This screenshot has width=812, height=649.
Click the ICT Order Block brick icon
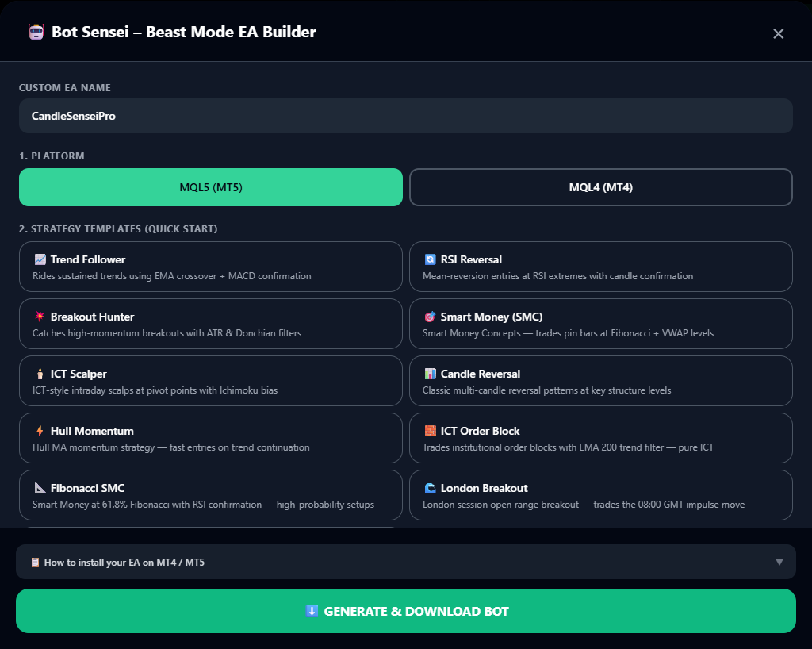click(430, 431)
